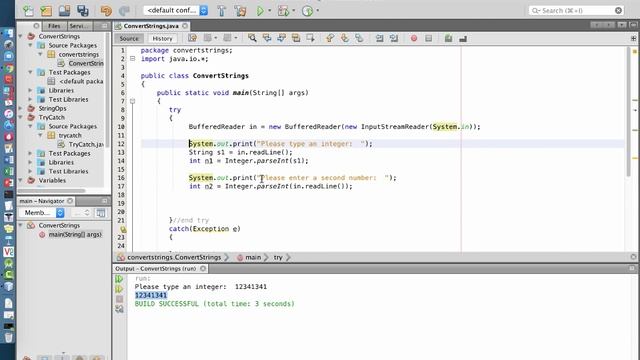Viewport: 640px width, 360px height.
Task: Open the Run Project dropdown arrow
Action: click(x=269, y=11)
